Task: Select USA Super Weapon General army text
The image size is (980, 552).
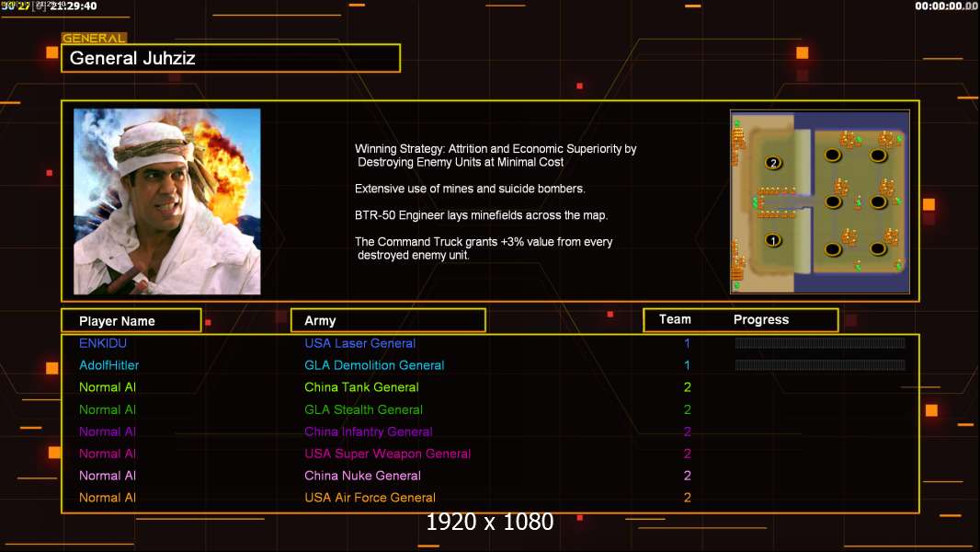Action: coord(388,454)
